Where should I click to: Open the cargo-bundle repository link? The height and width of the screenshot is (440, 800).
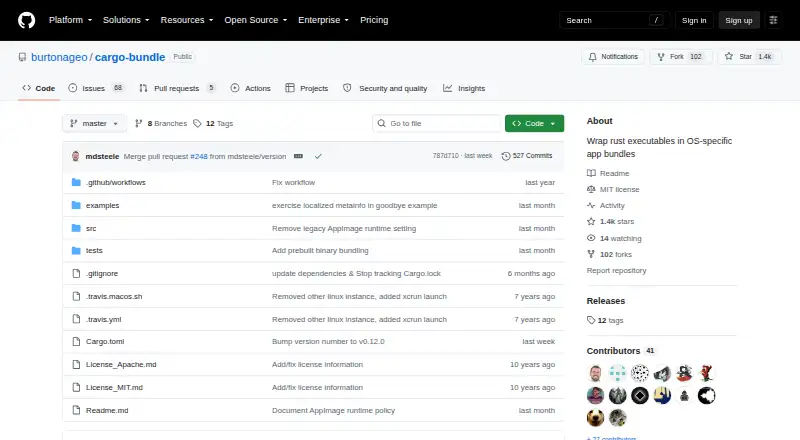130,57
